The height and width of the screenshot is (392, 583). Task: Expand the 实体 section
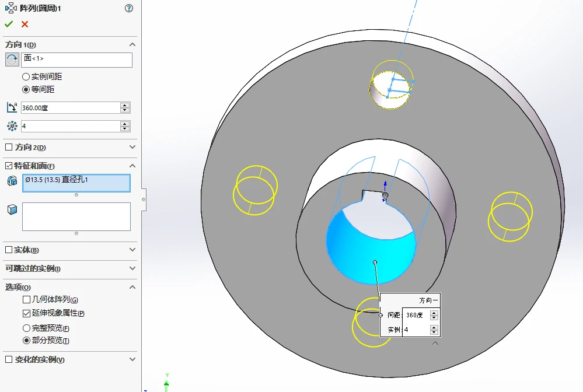[x=132, y=250]
